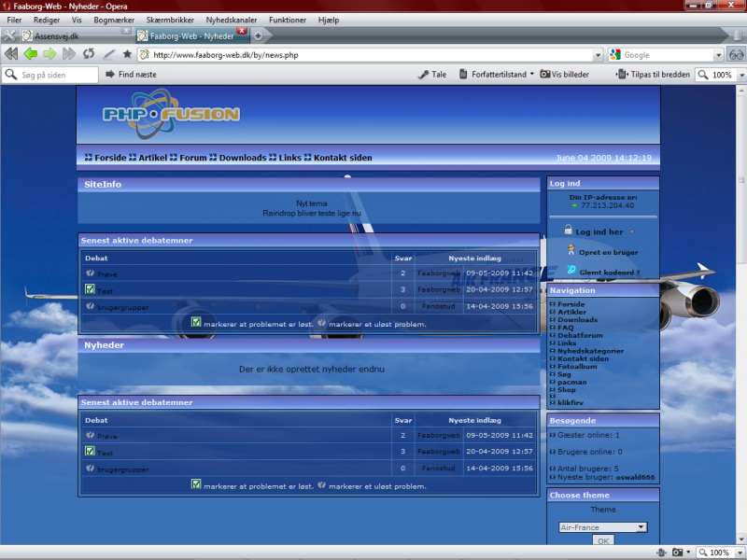Image resolution: width=747 pixels, height=560 pixels.
Task: Click the Rewind double-arrow navigation icon
Action: pyautogui.click(x=11, y=54)
